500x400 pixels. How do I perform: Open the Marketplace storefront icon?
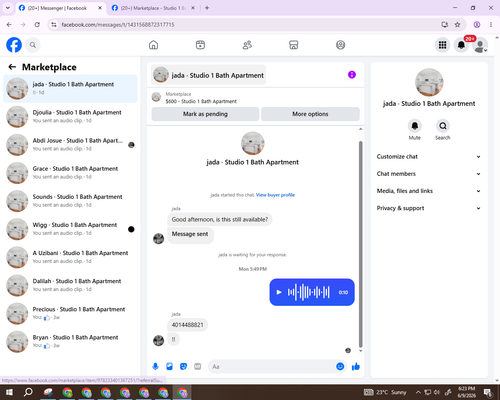point(294,45)
